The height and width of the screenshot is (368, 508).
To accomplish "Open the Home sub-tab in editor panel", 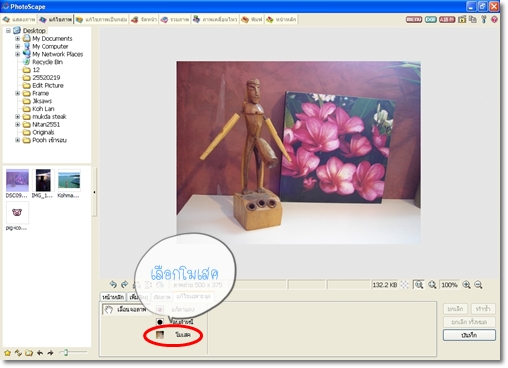I will 113,297.
